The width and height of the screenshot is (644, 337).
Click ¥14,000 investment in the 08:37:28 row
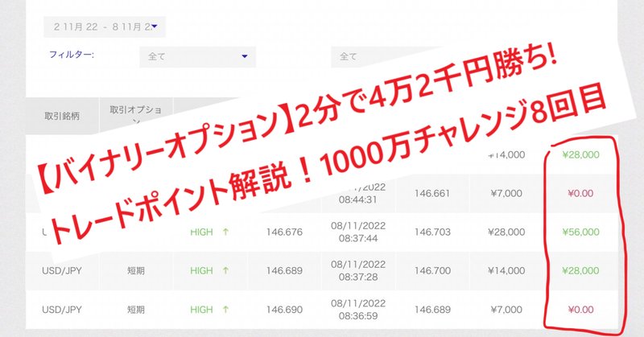coord(506,271)
